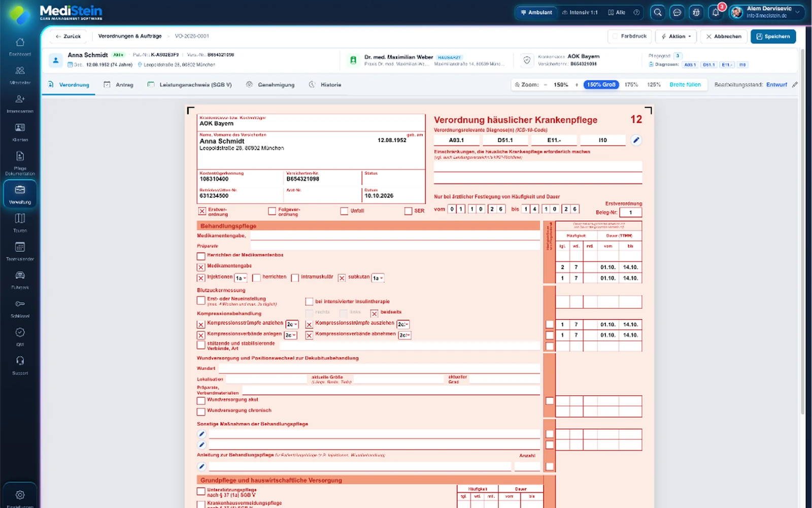Edit Bearbeitungsstand via pencil icon
Screen dimensions: 812x508
click(795, 85)
